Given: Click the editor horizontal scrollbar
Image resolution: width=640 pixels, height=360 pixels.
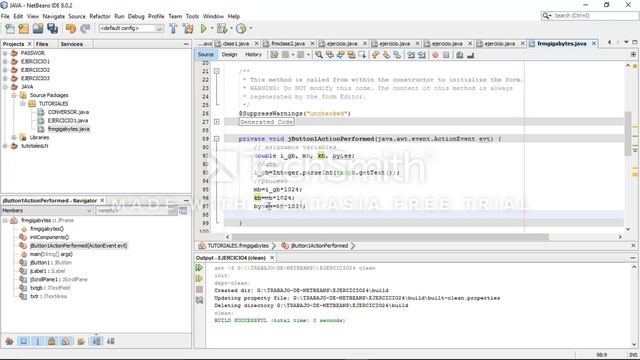Looking at the screenshot, I should 390,237.
